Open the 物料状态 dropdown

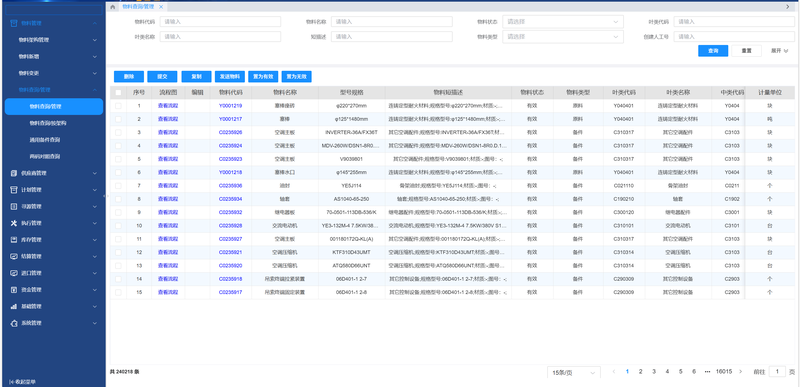click(563, 22)
